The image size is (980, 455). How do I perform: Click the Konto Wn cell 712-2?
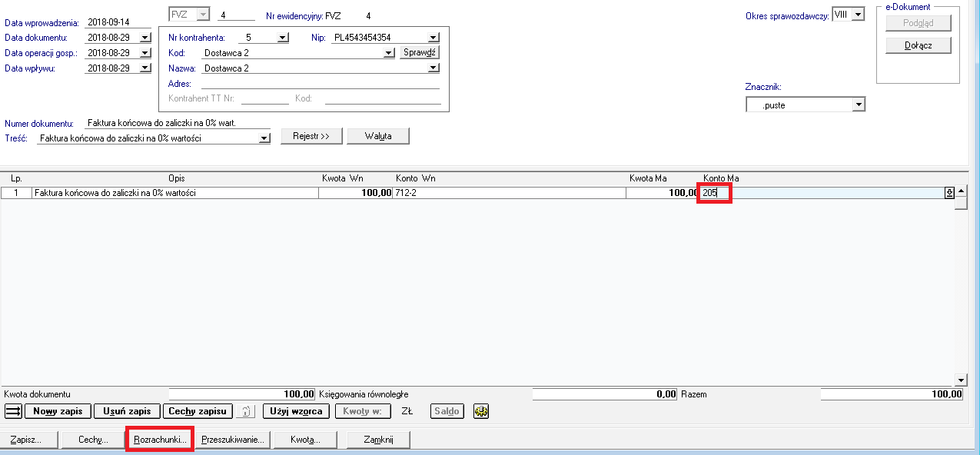[x=509, y=193]
